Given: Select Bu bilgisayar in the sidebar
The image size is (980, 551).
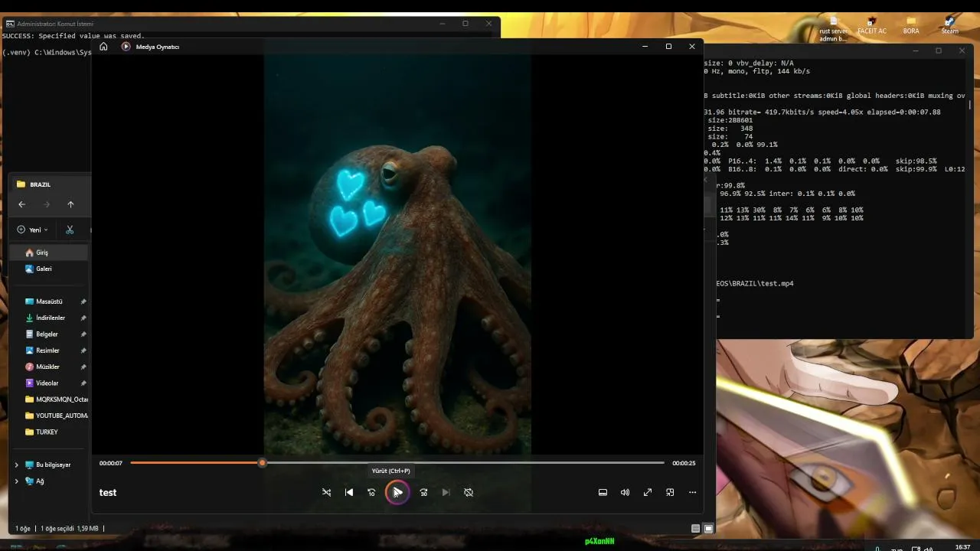Looking at the screenshot, I should 54,465.
